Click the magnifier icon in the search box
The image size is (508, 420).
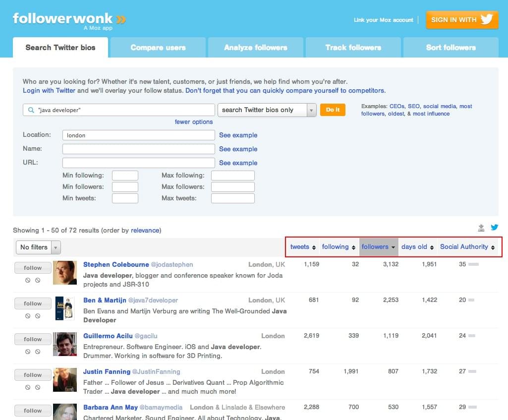pyautogui.click(x=31, y=110)
